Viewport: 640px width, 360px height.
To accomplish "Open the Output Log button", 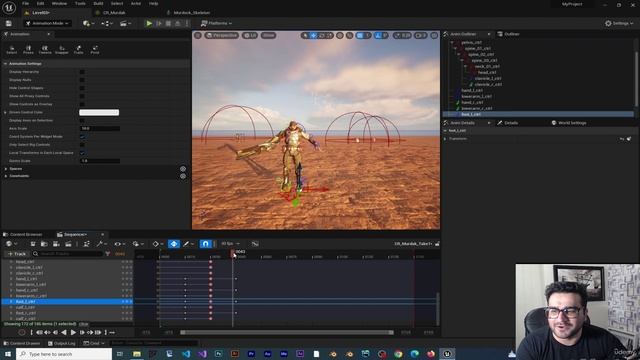I will click(62, 343).
